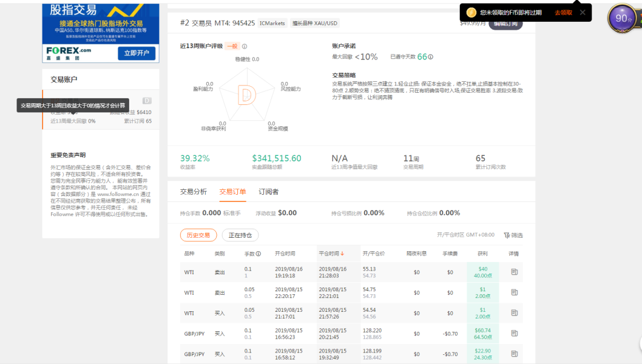The image size is (642, 364).
Task: Click the purple 90分 score badge
Action: (623, 18)
